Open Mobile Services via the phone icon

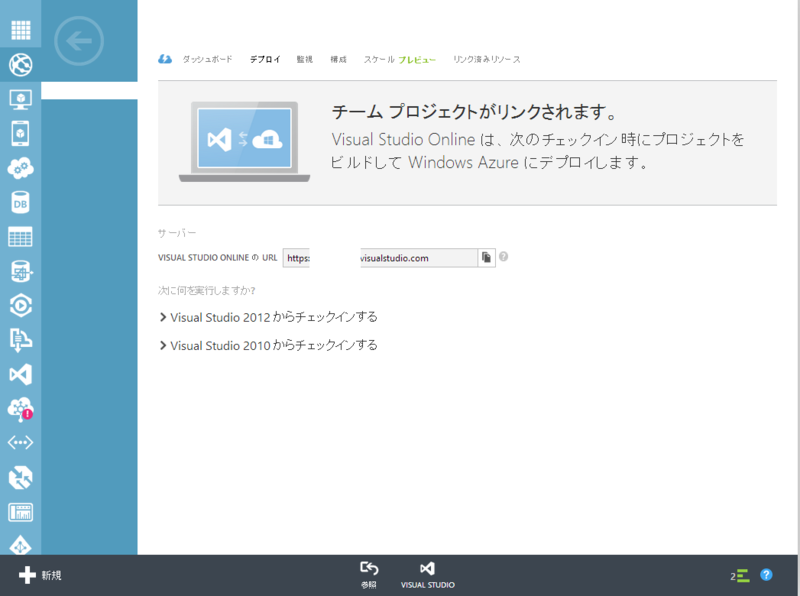click(x=20, y=134)
